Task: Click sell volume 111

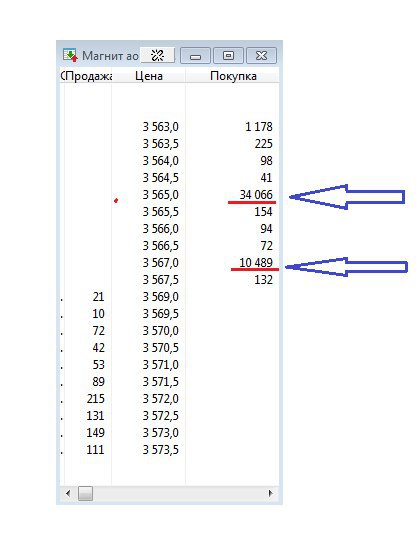Action: click(95, 449)
